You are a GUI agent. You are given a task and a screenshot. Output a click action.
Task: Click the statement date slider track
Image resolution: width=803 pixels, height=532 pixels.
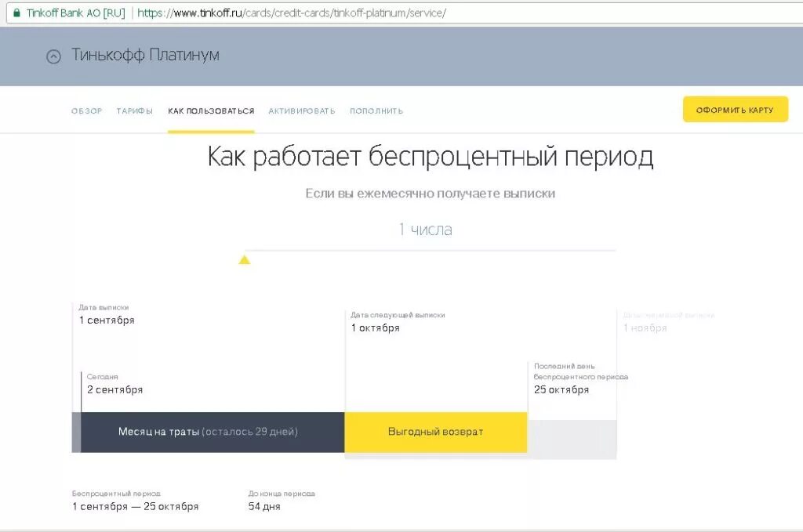pos(431,251)
